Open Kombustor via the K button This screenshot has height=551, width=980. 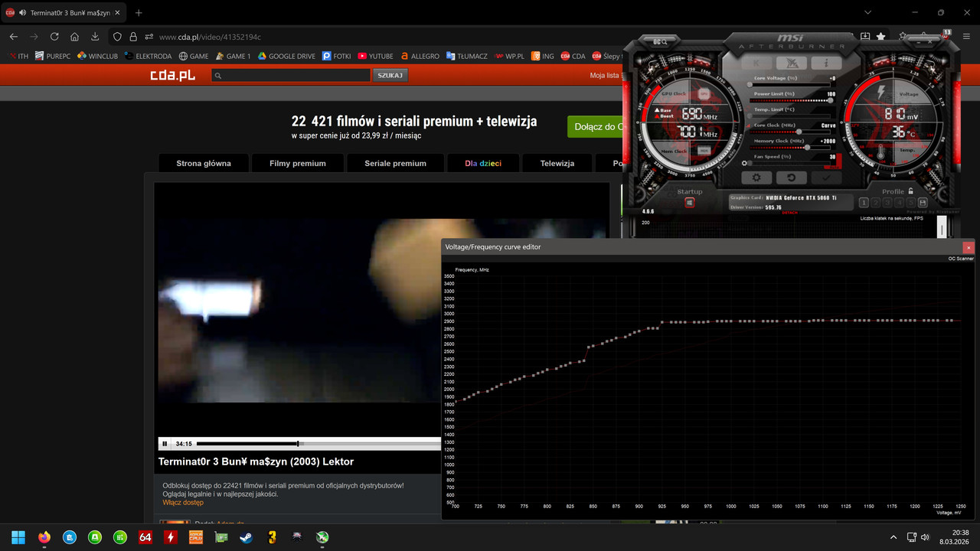[756, 64]
